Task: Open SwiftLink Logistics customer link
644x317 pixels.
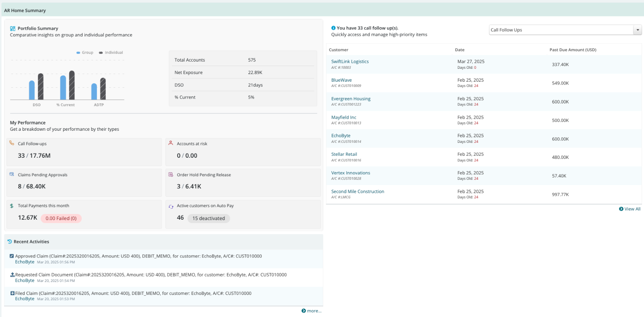Action: click(x=350, y=62)
